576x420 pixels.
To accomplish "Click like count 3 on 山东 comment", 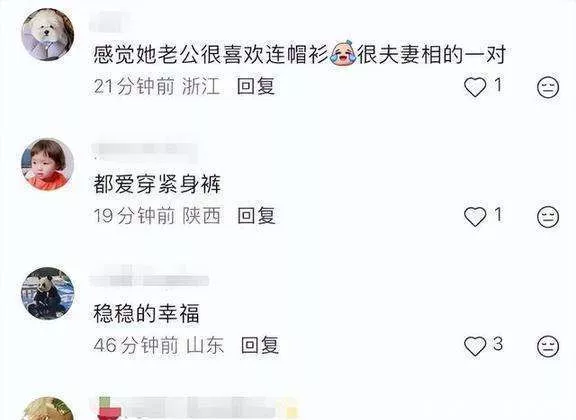I will [497, 344].
